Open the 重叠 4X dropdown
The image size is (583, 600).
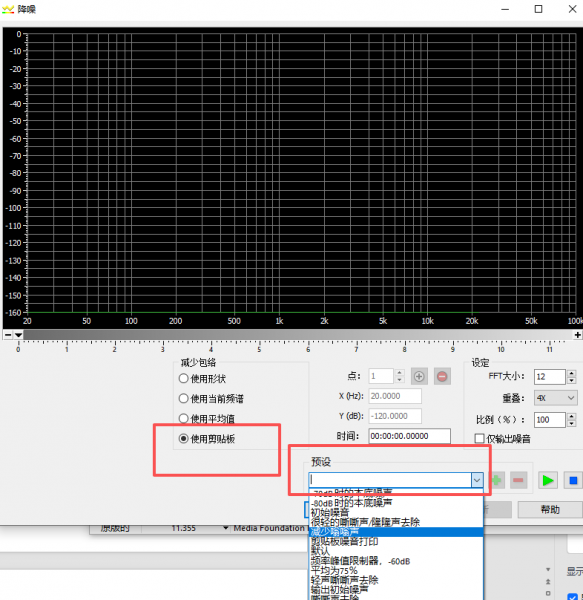(555, 398)
